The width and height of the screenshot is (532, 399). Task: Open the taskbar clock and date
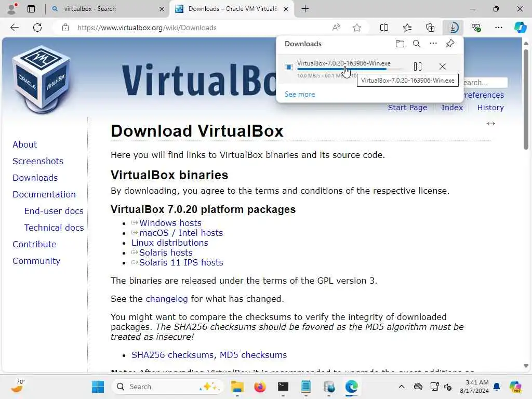474,387
